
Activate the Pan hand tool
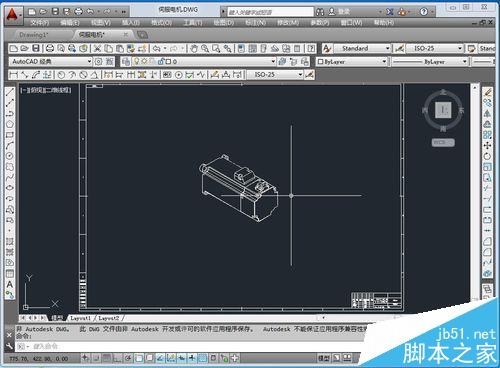194,48
